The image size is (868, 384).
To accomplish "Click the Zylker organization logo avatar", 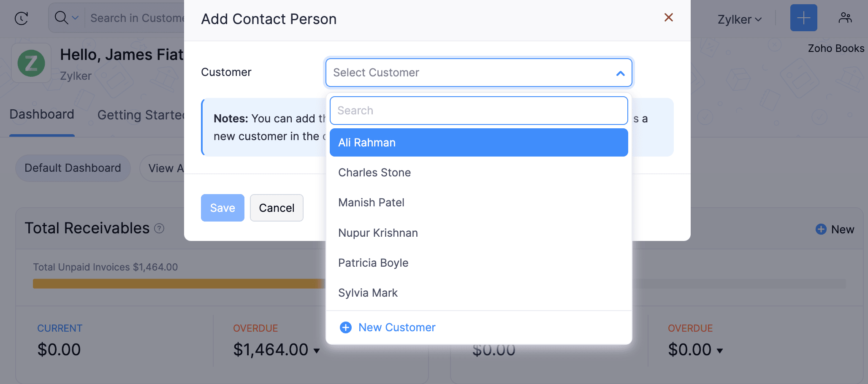I will pyautogui.click(x=31, y=63).
